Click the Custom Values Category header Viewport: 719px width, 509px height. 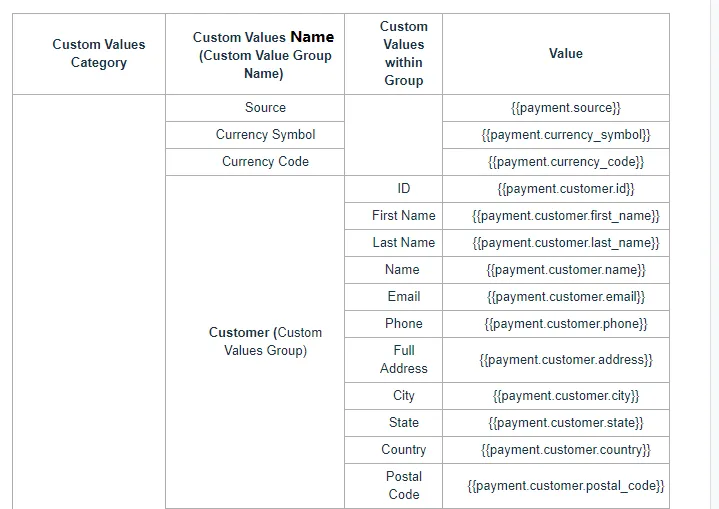tap(98, 53)
